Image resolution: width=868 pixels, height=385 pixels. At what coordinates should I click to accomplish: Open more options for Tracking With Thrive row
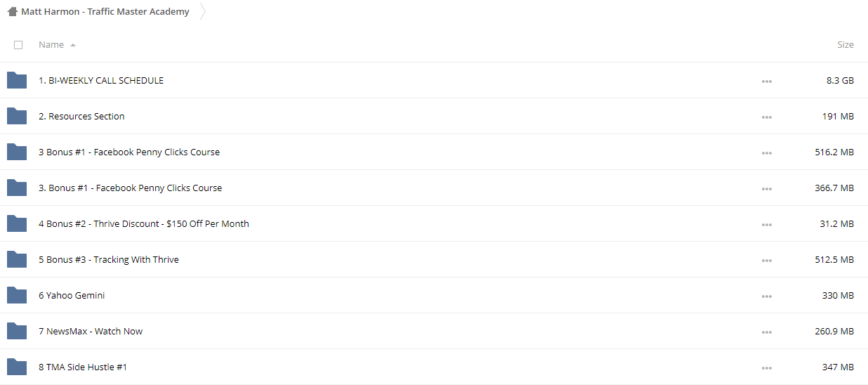(x=766, y=260)
